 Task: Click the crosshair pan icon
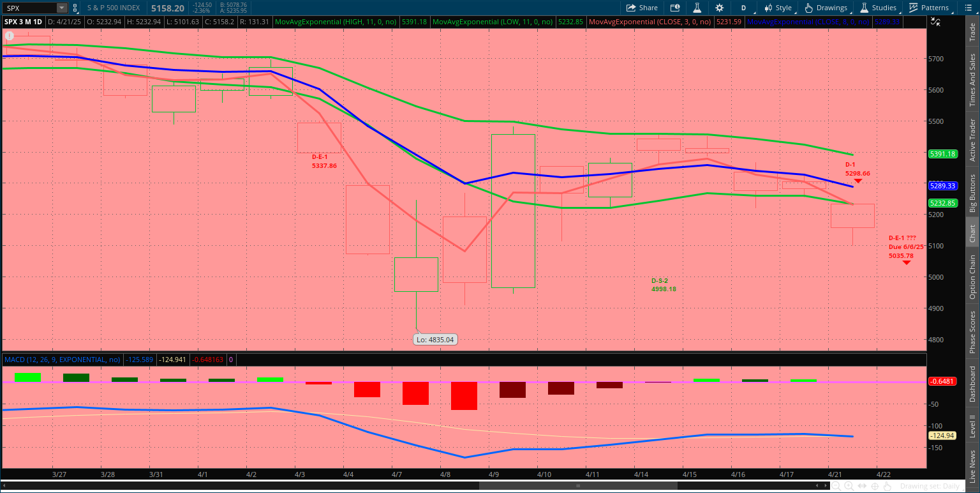[x=876, y=486]
